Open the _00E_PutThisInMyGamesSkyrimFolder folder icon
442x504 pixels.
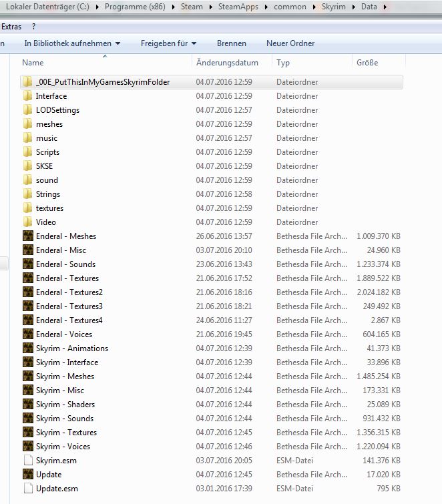[28, 82]
